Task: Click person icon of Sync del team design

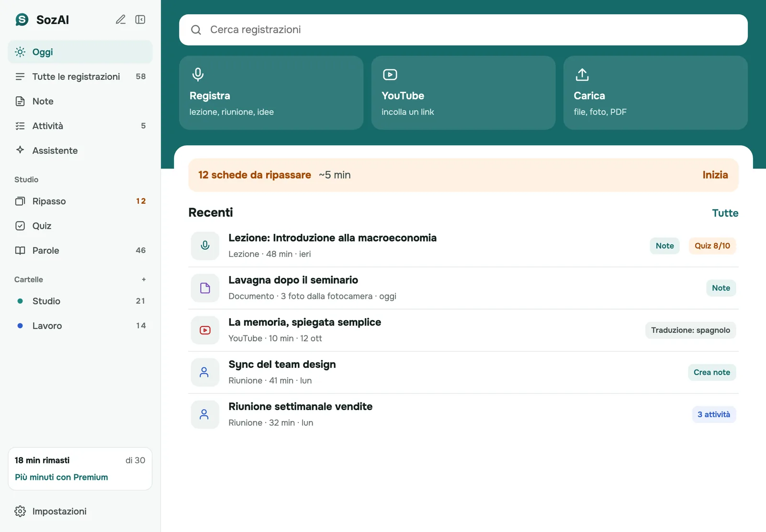Action: point(205,372)
